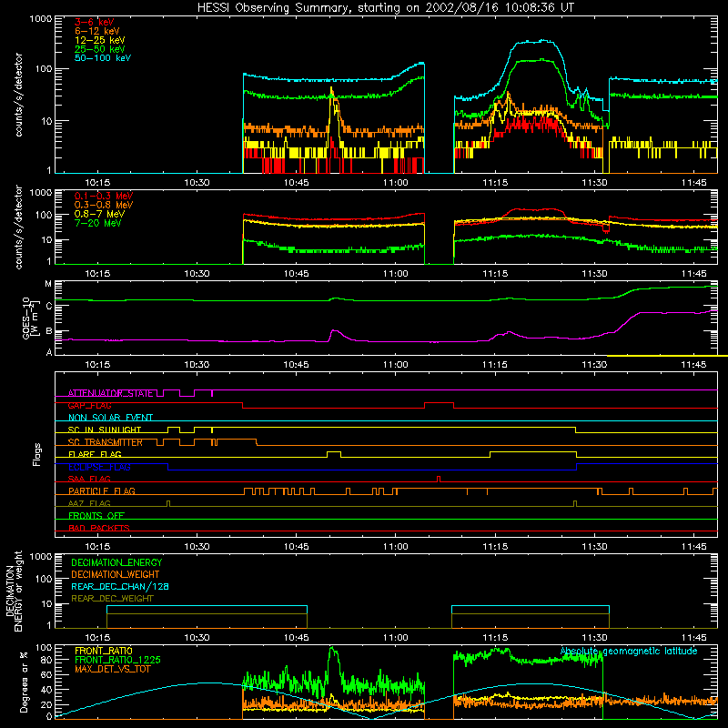The image size is (728, 728).
Task: Select the orange 6-12 keV legend label
Action: click(97, 31)
